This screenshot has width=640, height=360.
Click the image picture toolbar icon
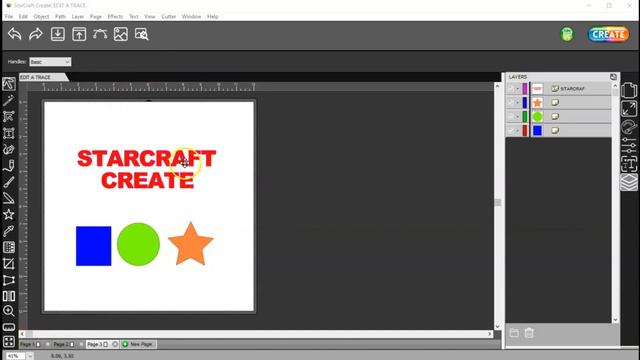tap(121, 34)
